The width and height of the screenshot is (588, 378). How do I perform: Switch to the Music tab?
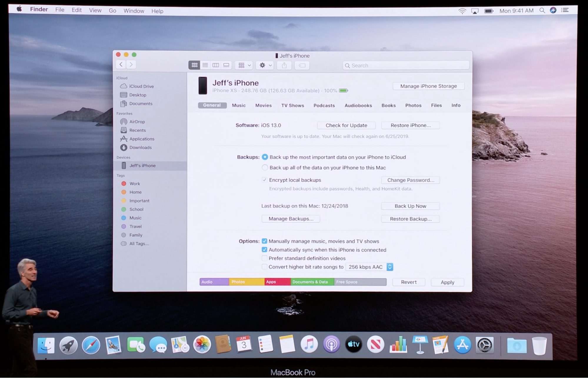239,105
